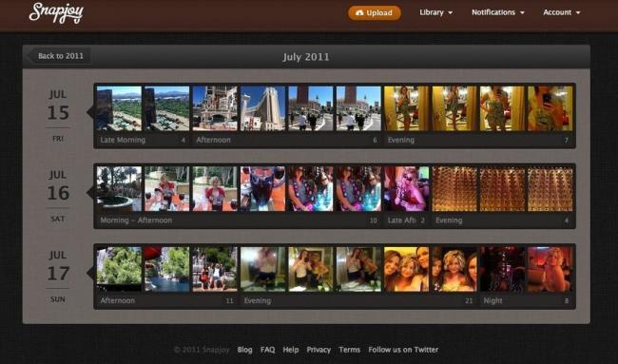Open Jul 16 red drink closeup photo
The image size is (618, 364).
point(262,189)
